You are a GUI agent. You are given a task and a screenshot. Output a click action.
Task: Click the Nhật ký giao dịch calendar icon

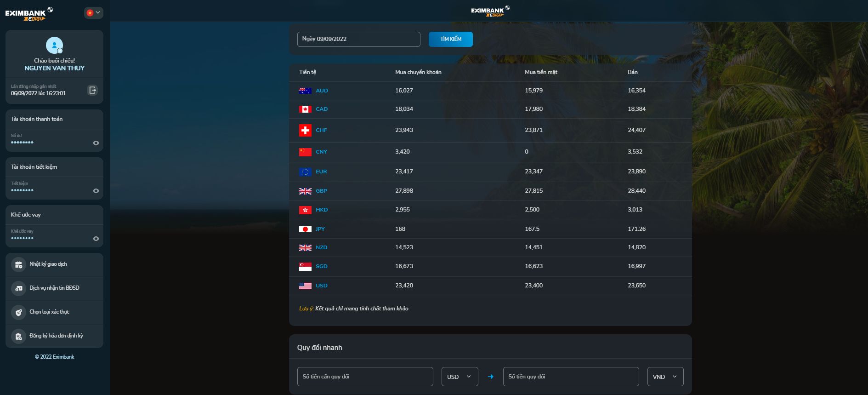18,264
